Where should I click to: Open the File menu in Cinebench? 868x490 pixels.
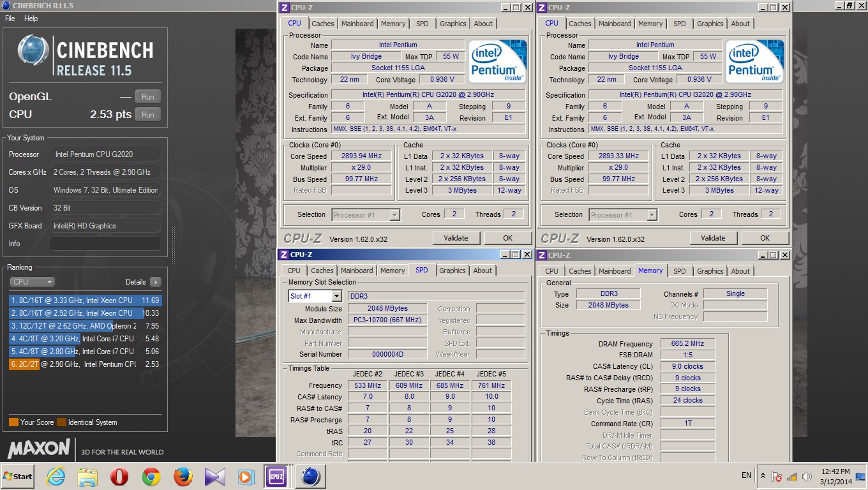click(10, 19)
